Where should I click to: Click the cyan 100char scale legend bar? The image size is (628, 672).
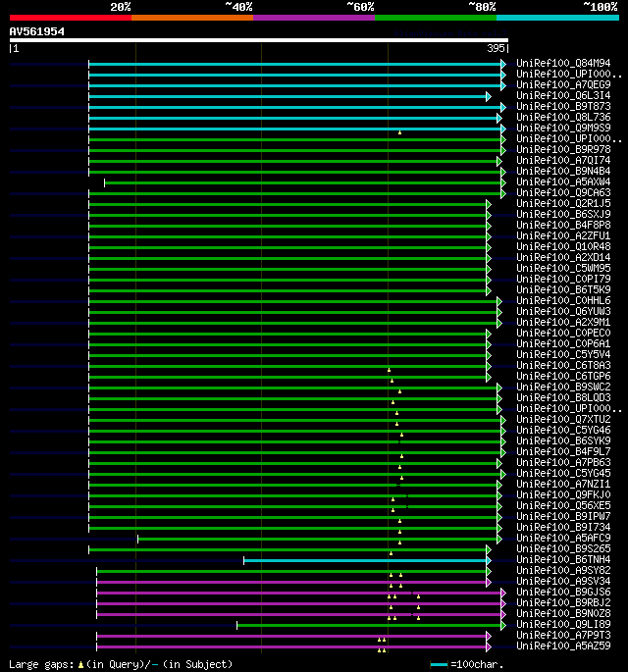pos(439,665)
